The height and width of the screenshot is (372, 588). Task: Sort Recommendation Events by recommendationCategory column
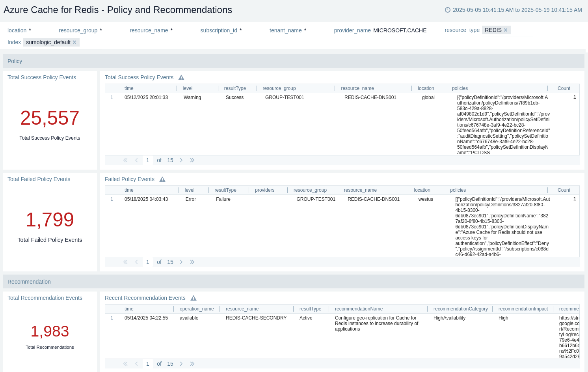point(461,309)
